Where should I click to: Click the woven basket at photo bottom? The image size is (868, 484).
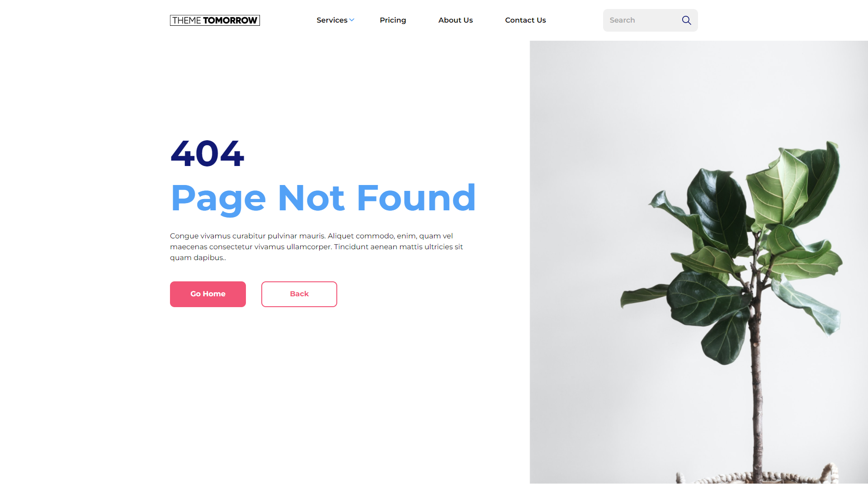coord(759,476)
